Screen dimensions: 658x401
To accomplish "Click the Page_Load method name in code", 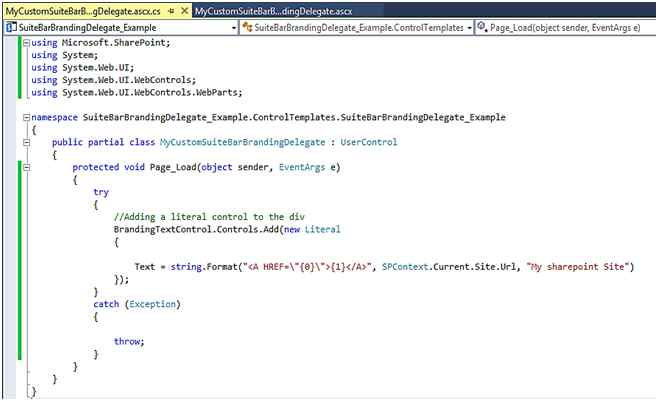I will pos(173,167).
